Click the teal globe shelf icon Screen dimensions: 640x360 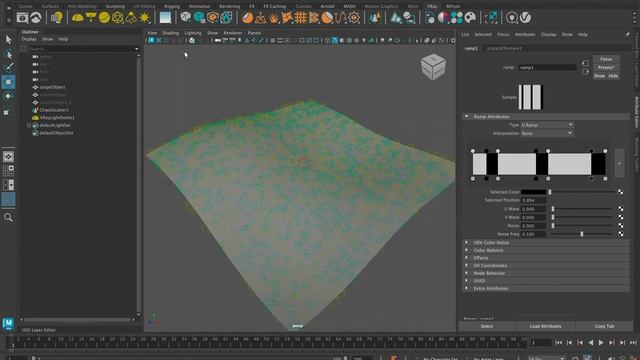199,18
